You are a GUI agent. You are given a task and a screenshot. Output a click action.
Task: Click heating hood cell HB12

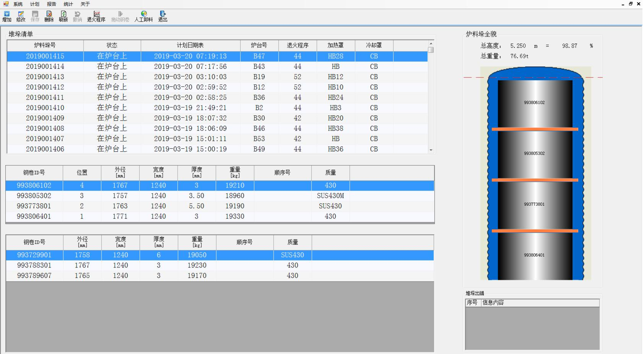pyautogui.click(x=335, y=77)
